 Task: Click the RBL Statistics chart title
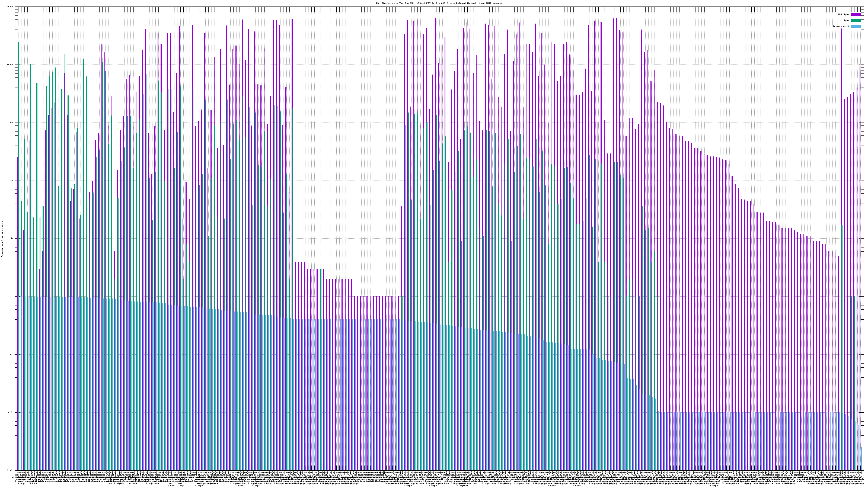tap(439, 3)
